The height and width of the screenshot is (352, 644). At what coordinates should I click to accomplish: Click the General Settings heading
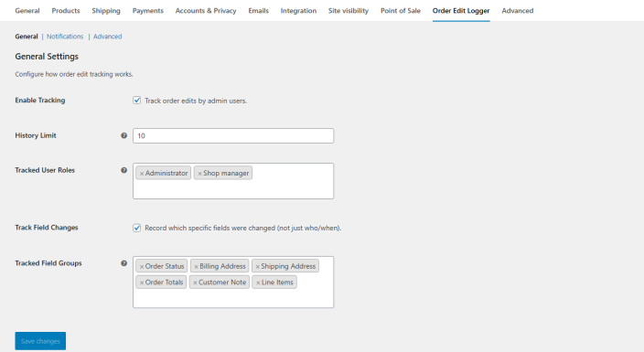47,57
